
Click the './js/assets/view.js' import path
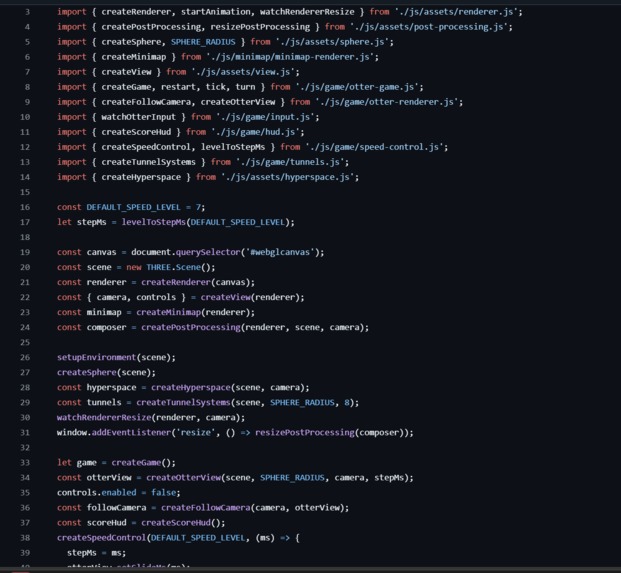pyautogui.click(x=244, y=72)
